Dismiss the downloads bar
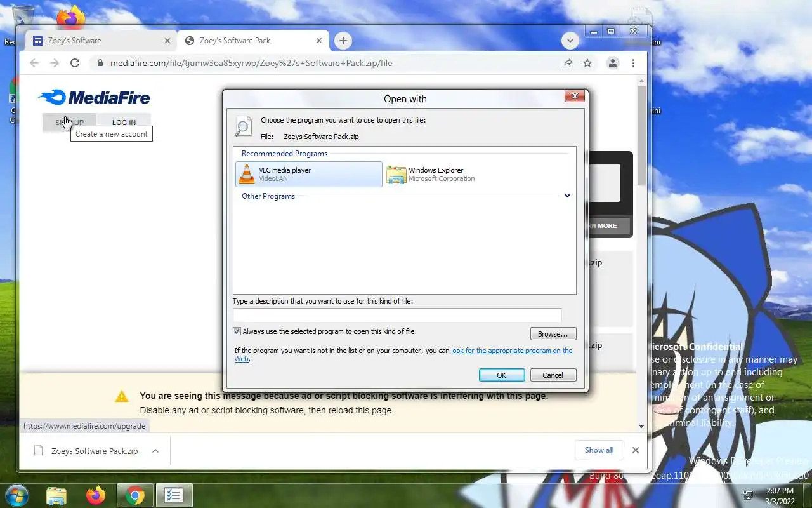812x508 pixels. pos(635,450)
